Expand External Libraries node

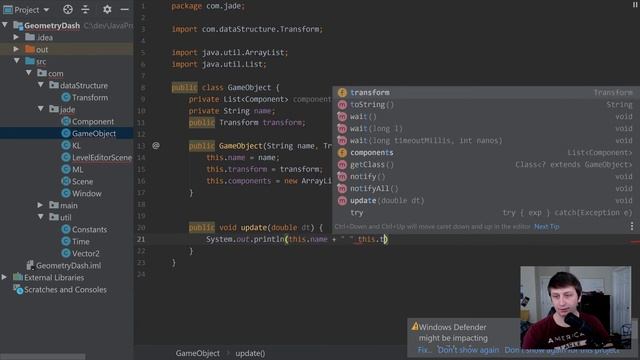pyautogui.click(x=4, y=277)
